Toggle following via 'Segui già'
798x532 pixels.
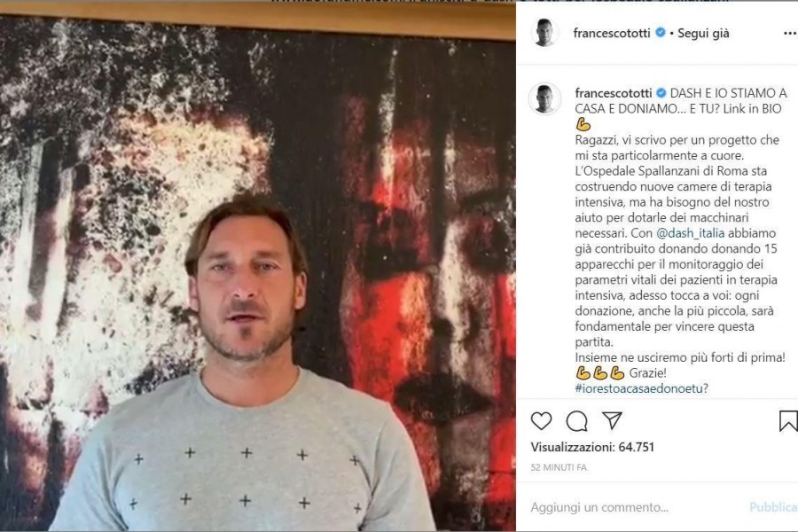click(703, 33)
